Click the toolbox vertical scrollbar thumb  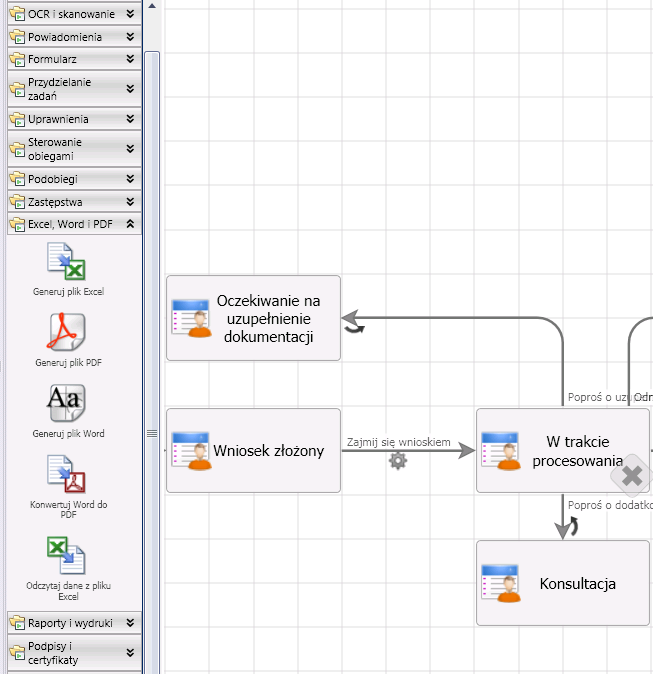152,361
